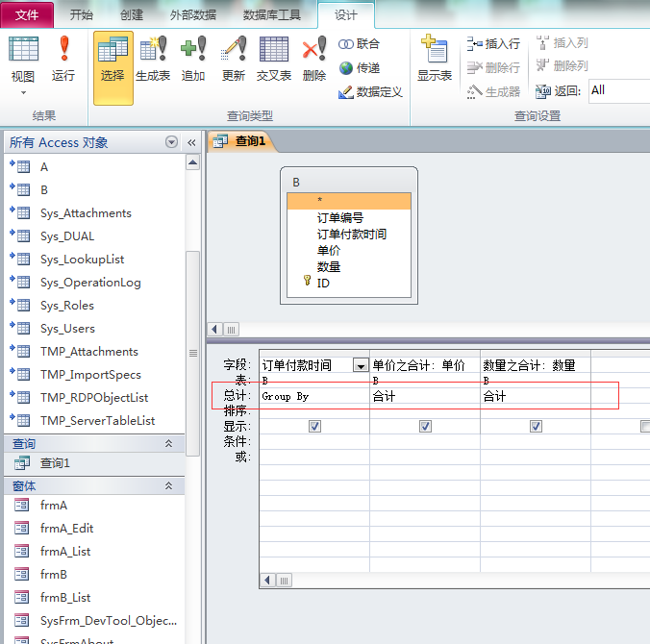Click 合计 total cell under 单价之合计
This screenshot has height=644, width=650.
(x=425, y=396)
